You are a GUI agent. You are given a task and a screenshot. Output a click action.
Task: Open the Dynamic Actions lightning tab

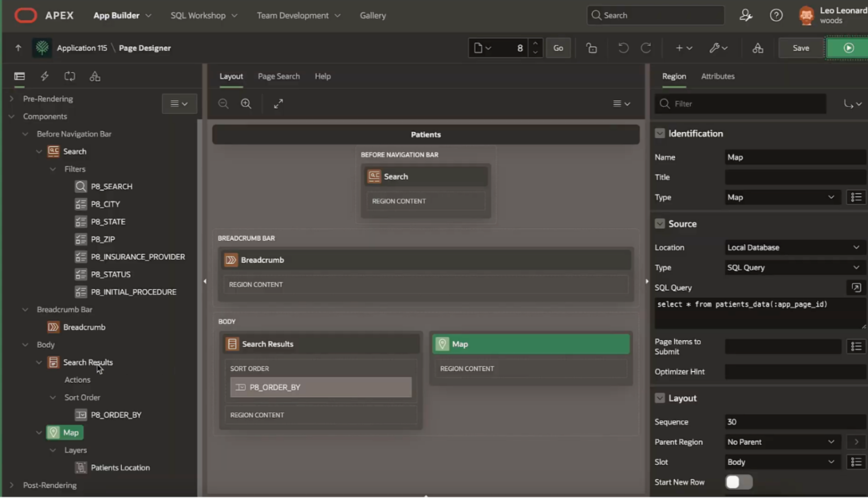(x=45, y=76)
